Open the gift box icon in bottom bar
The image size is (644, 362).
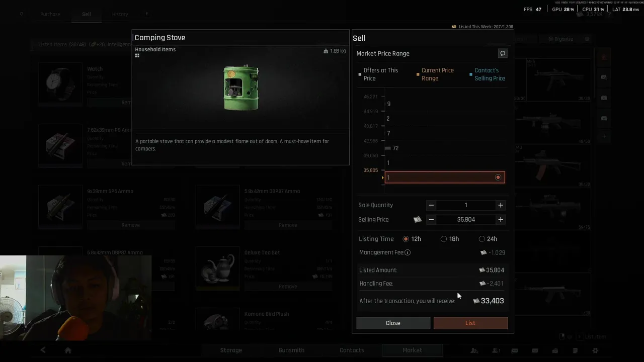pos(555,350)
